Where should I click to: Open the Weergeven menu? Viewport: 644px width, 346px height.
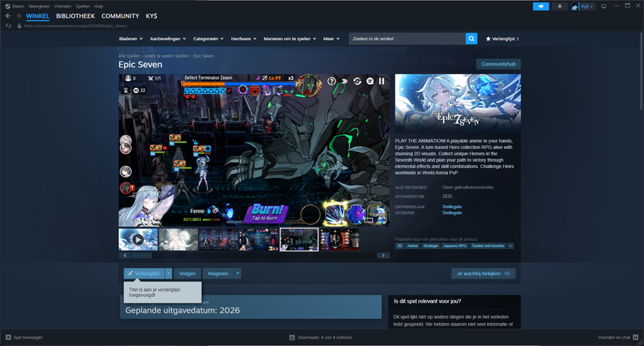[39, 6]
